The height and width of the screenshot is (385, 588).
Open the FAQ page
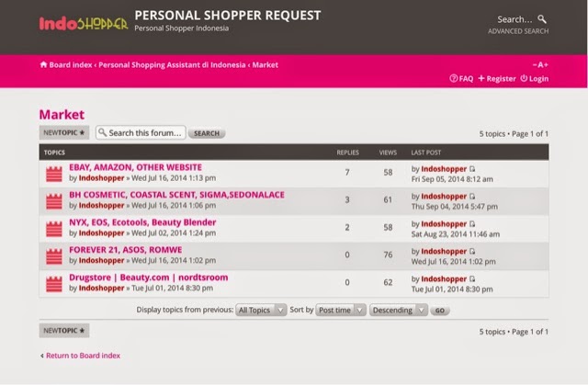click(x=466, y=79)
